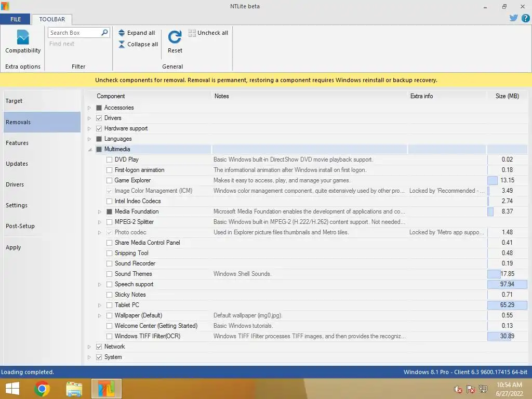Image resolution: width=532 pixels, height=399 pixels.
Task: Open the Updates page in sidebar
Action: (42, 164)
